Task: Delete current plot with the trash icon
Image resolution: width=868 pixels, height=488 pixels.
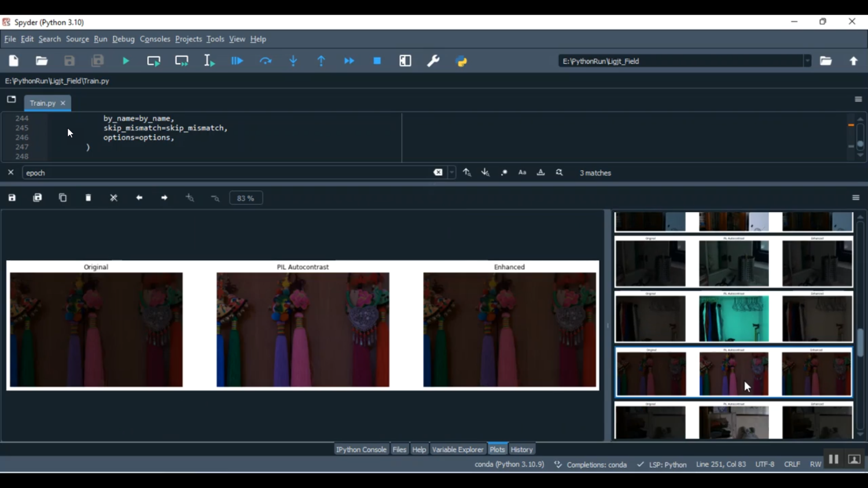Action: 89,198
